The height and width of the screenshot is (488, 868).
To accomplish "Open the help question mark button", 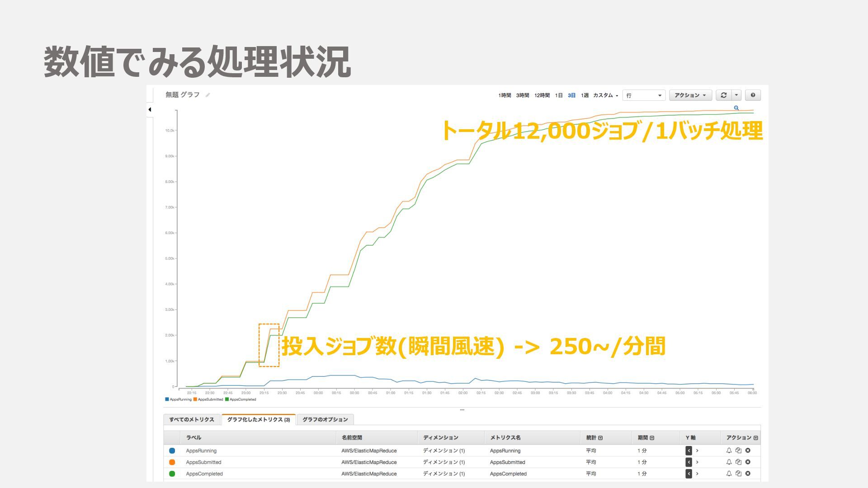I will coord(753,95).
